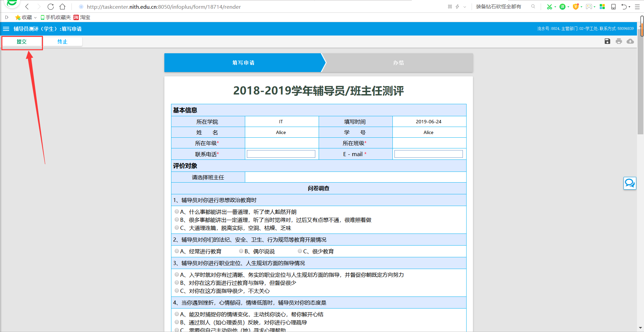Expand the shield icon dropdown arrow
Screen dimensions: 644x332
[x=581, y=7]
